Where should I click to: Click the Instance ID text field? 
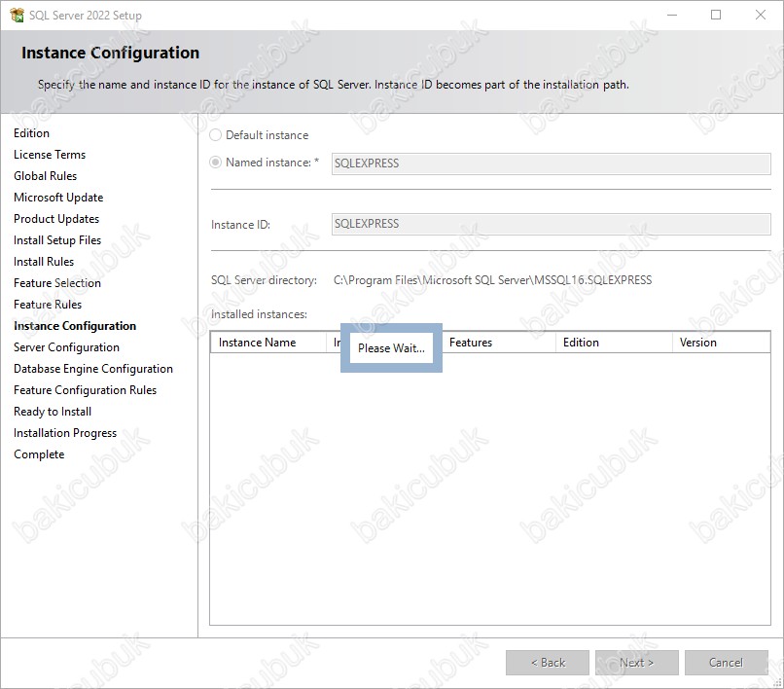pos(551,224)
